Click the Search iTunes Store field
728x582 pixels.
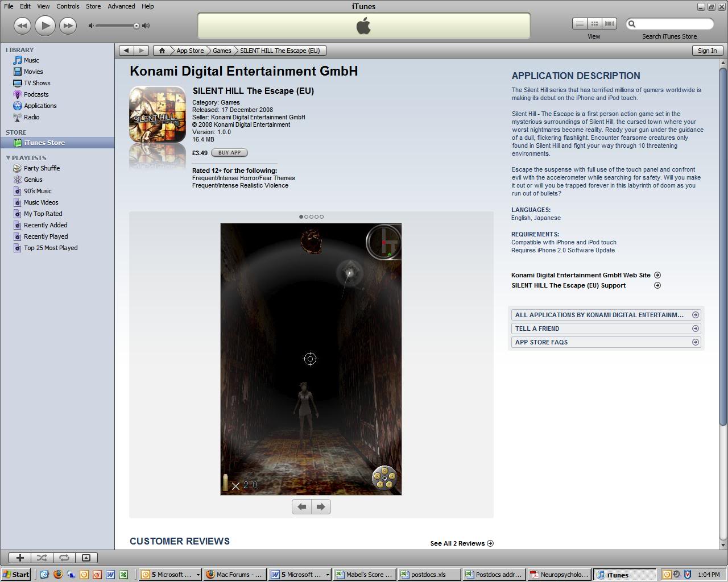coord(669,24)
